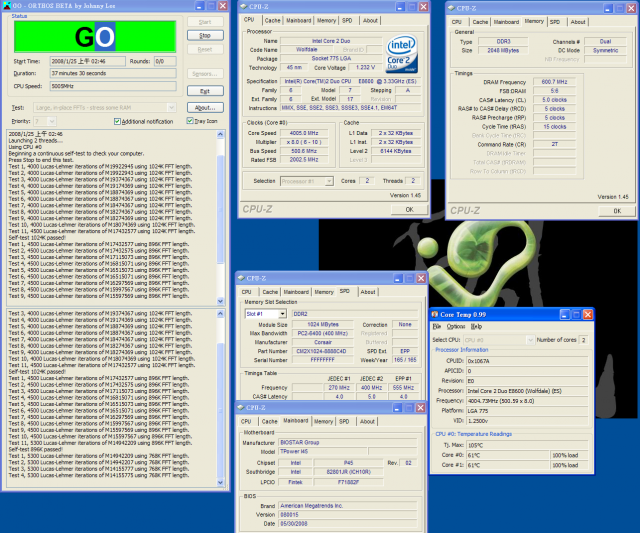
Task: Click the Core Temp title bar icon
Action: tap(435, 314)
